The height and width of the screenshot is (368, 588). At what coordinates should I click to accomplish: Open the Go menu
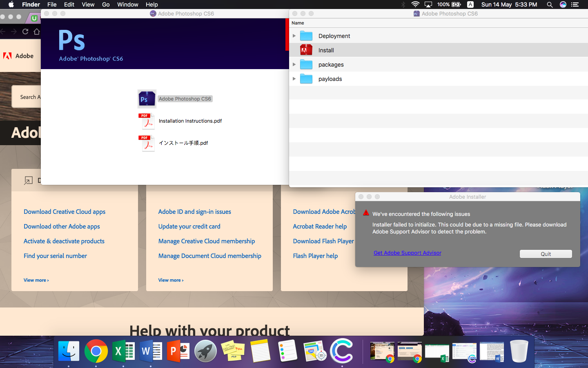106,4
